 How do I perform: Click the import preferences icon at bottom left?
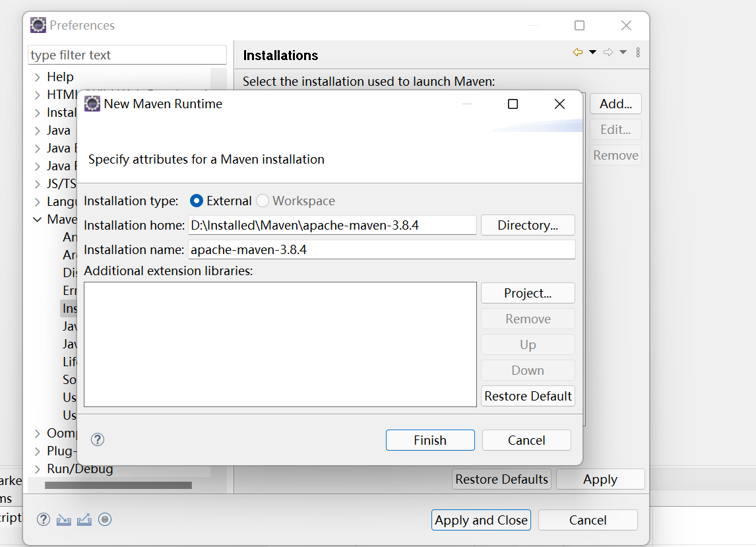pos(63,519)
